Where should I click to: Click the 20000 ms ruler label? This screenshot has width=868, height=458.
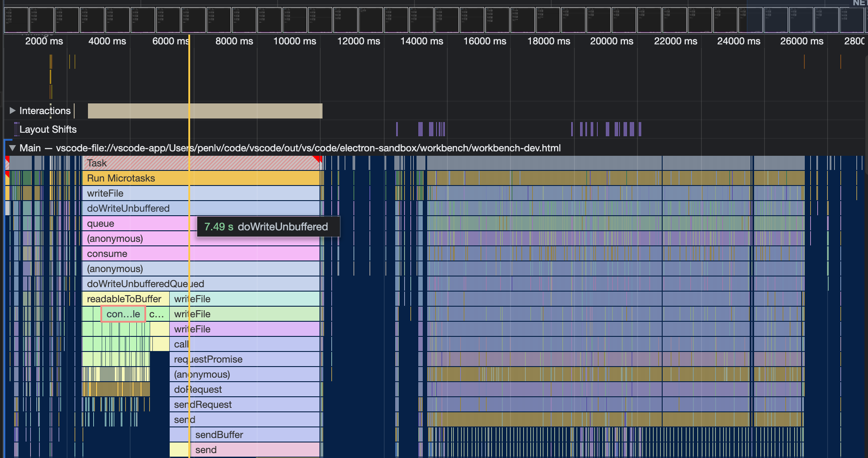point(611,41)
